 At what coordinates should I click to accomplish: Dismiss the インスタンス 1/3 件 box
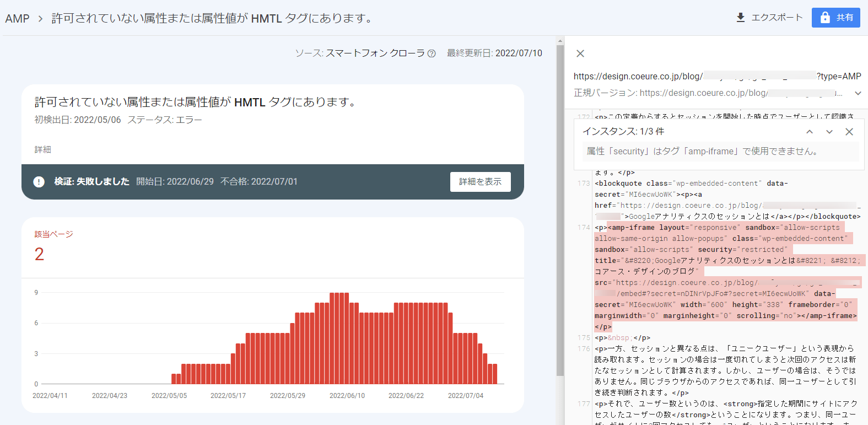pyautogui.click(x=849, y=132)
